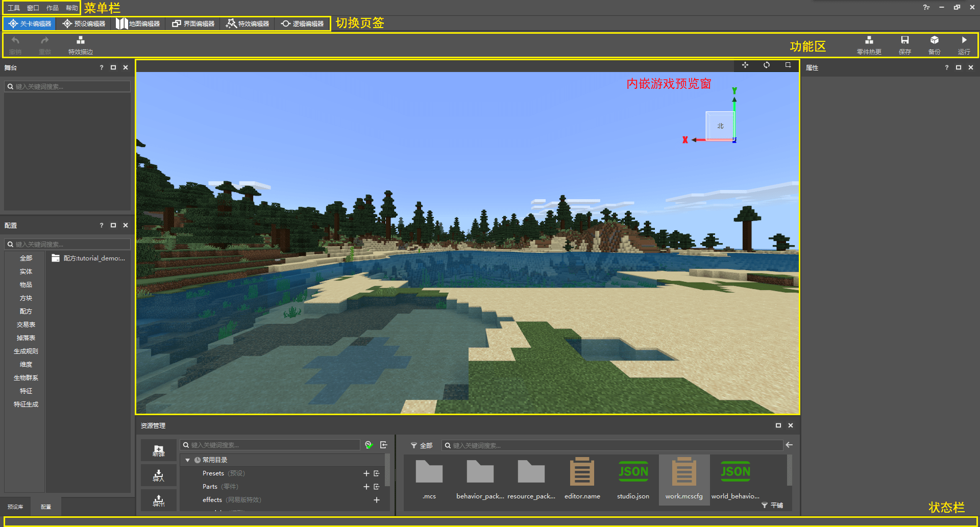Switch to 关卡编辑器 tab

tap(30, 23)
